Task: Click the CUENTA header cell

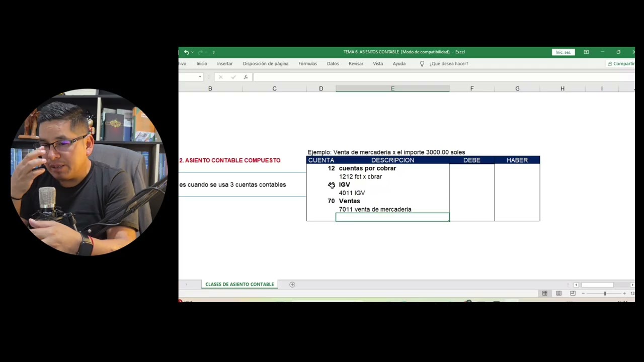Action: (x=321, y=160)
